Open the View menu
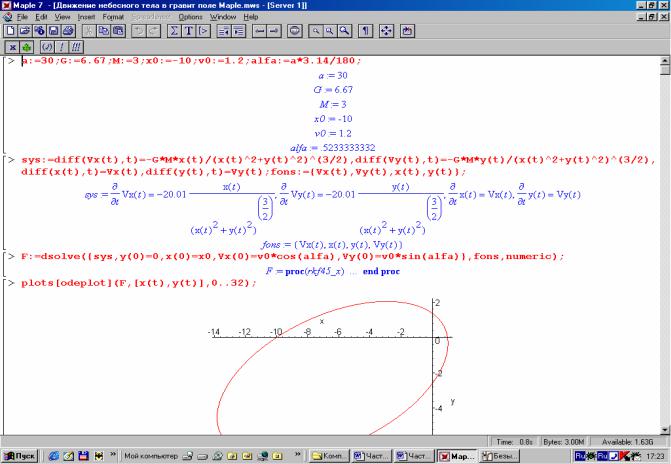 click(62, 17)
